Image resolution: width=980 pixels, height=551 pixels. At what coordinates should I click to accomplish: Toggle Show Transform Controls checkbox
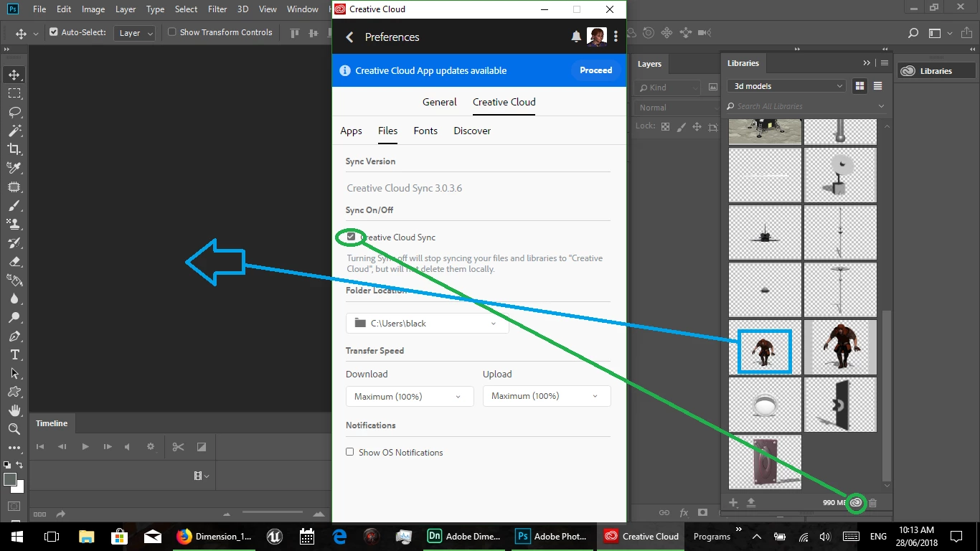pyautogui.click(x=171, y=32)
